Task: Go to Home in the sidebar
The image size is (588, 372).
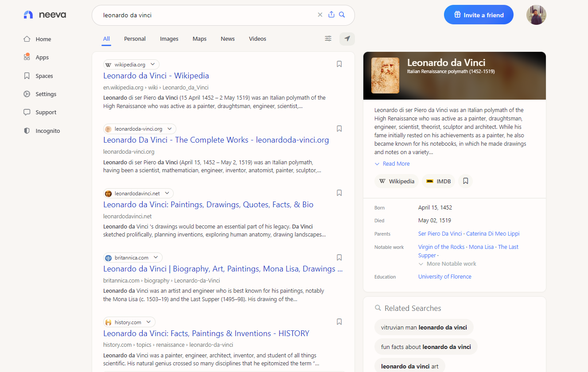Action: coord(37,39)
